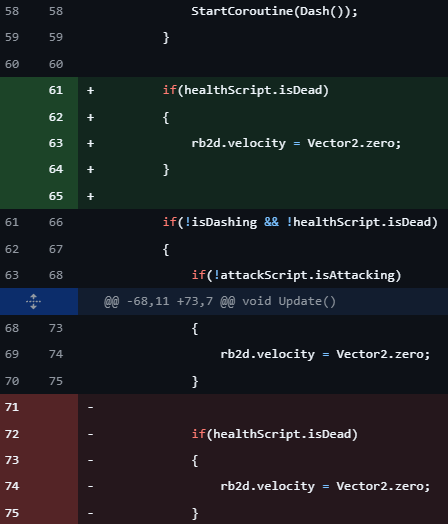This screenshot has height=524, width=448.
Task: Click the removed 'if(healthScript.isDead)' line
Action: pyautogui.click(x=275, y=434)
